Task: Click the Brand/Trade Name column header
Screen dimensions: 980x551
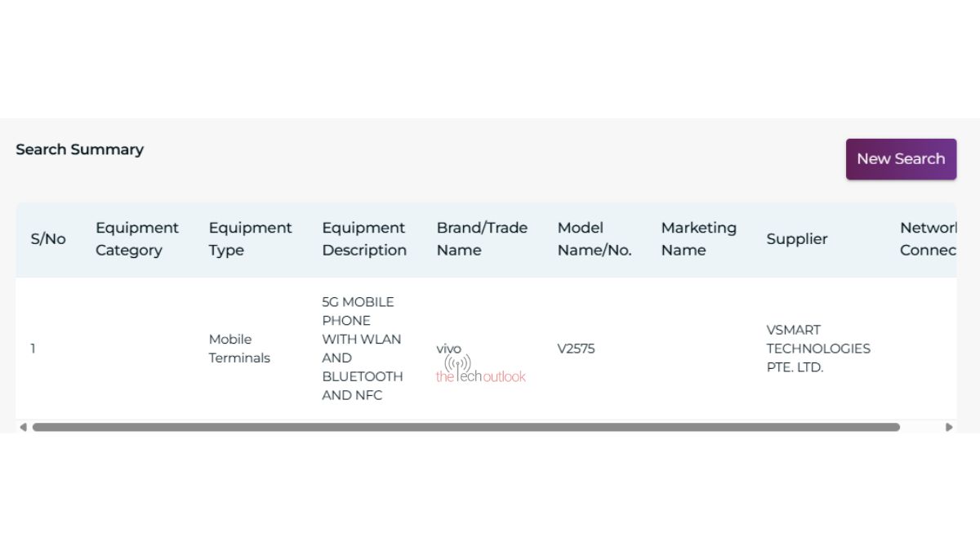Action: (482, 239)
